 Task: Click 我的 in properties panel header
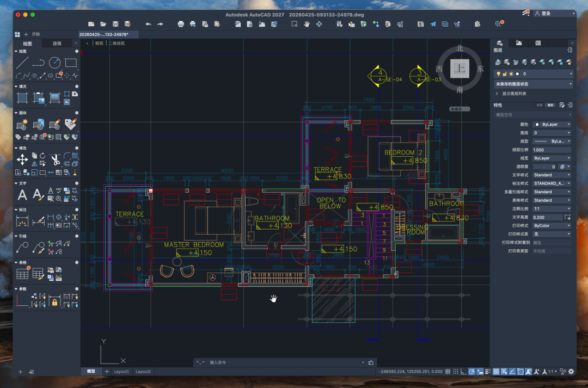(550, 106)
